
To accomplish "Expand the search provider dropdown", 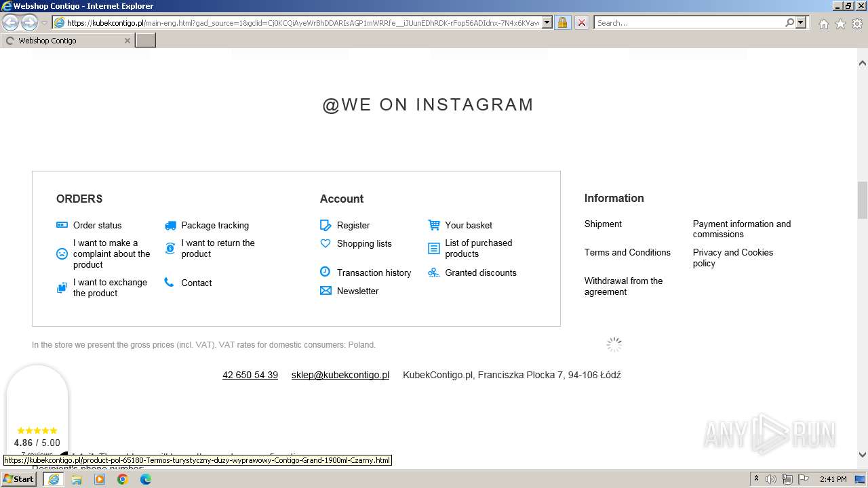I will (801, 22).
